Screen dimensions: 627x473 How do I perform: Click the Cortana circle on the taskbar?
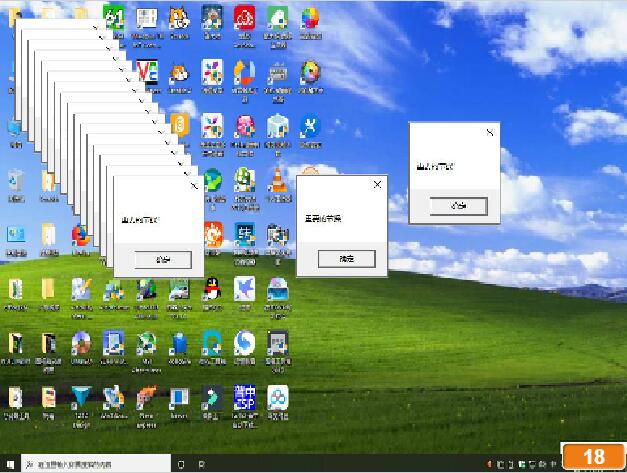click(x=181, y=464)
